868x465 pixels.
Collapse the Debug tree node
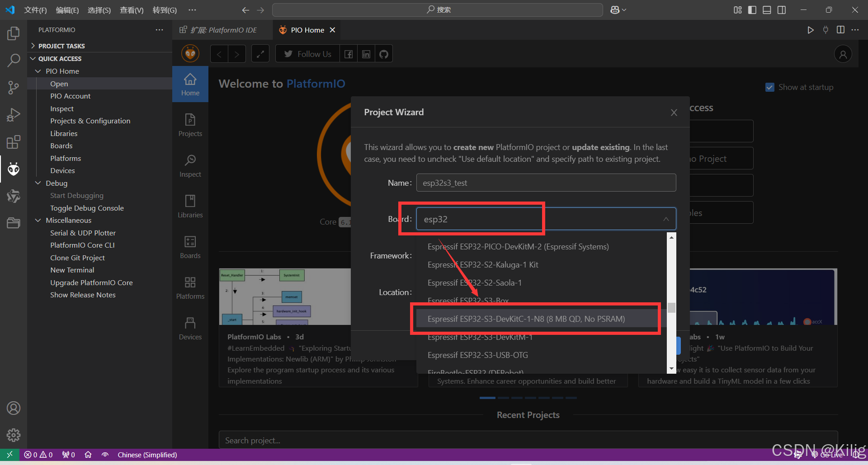pos(38,183)
